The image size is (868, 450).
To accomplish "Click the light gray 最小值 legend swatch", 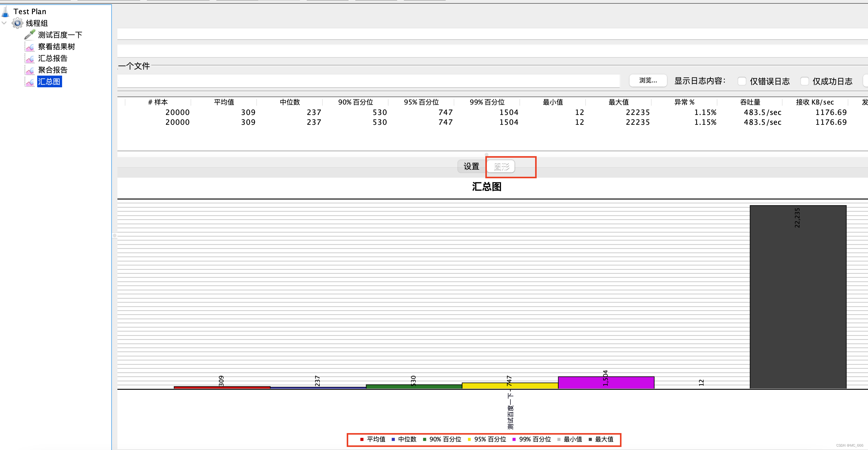I will point(559,439).
